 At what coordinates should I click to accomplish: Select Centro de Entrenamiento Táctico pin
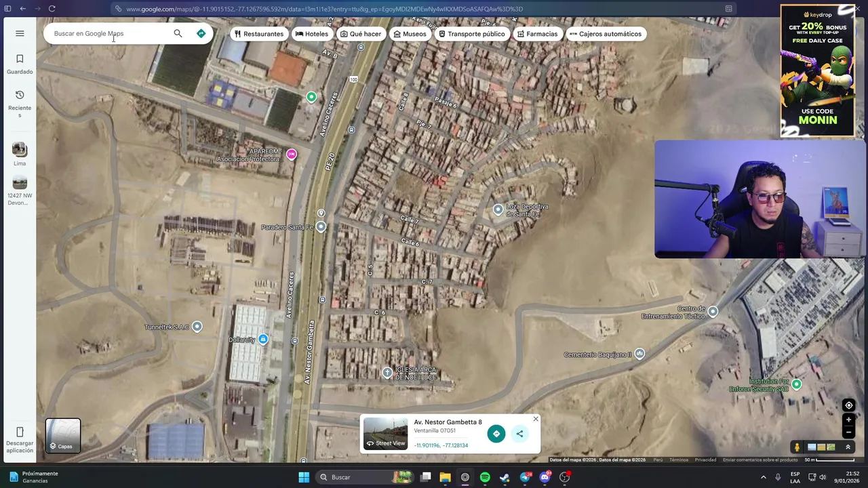pyautogui.click(x=713, y=311)
